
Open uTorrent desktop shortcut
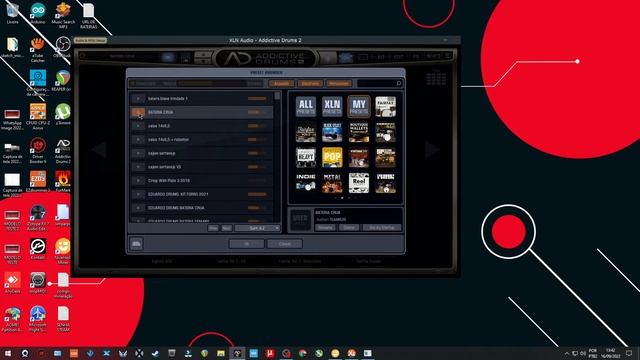(x=63, y=114)
